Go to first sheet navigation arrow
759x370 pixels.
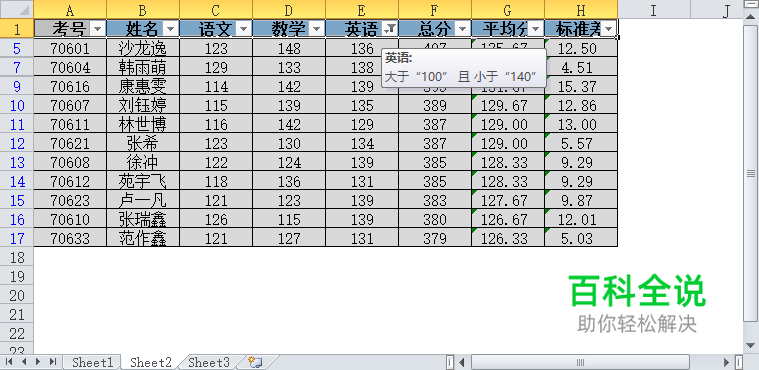point(9,362)
